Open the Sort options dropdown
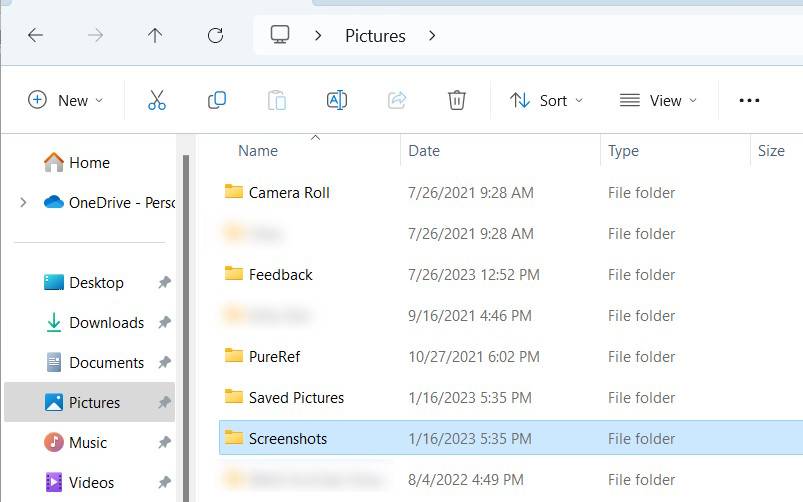The image size is (803, 502). coord(546,100)
